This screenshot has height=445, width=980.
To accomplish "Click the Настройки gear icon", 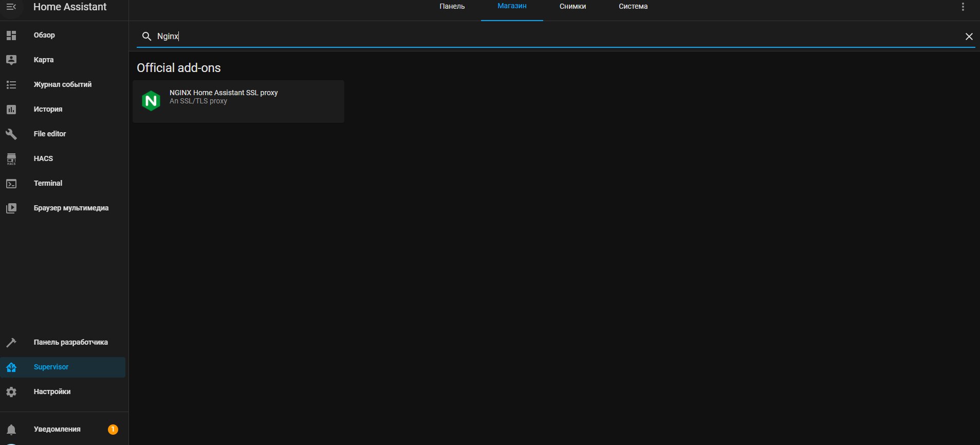I will click(x=11, y=391).
